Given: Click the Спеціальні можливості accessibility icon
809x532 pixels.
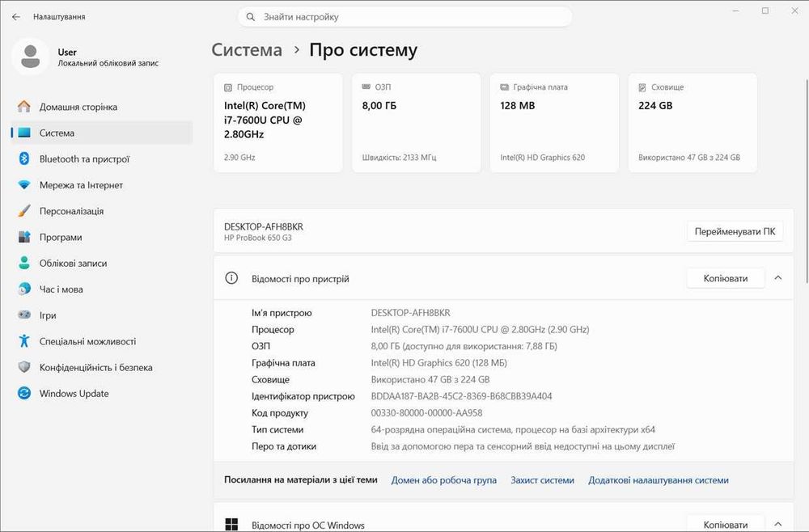Looking at the screenshot, I should [x=23, y=340].
